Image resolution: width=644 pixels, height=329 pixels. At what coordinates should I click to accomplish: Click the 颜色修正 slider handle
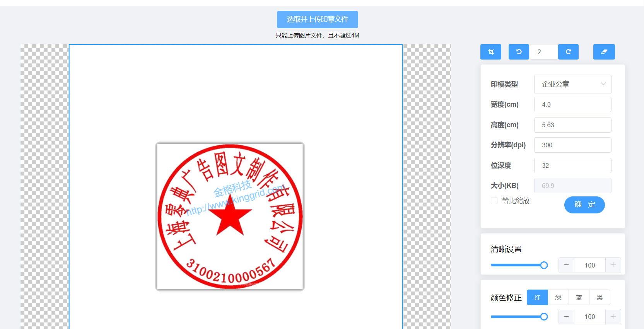click(x=544, y=317)
